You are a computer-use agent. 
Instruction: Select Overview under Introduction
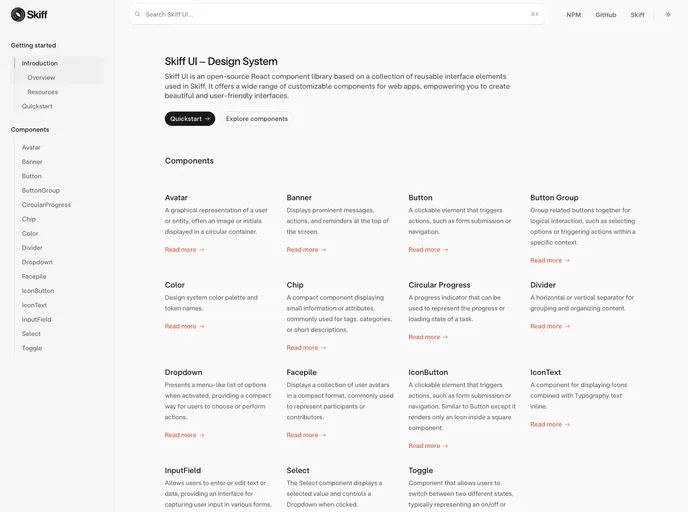pyautogui.click(x=41, y=78)
